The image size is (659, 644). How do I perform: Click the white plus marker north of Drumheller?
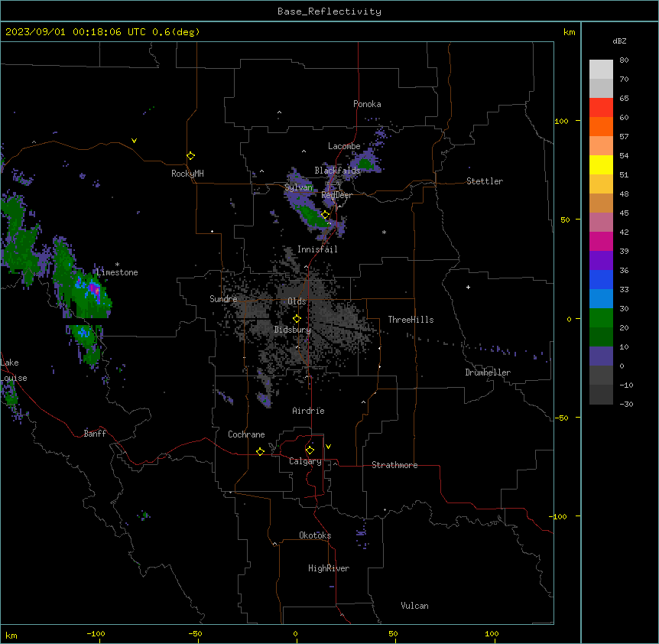click(x=468, y=287)
